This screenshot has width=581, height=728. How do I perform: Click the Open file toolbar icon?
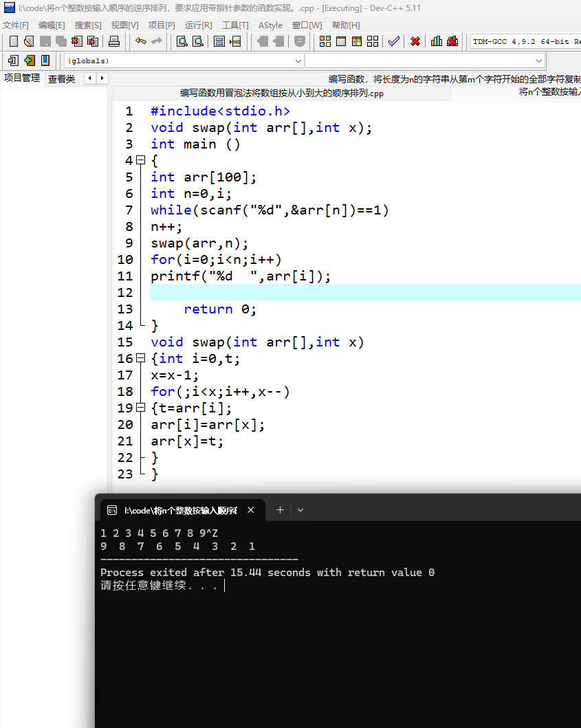[x=29, y=41]
